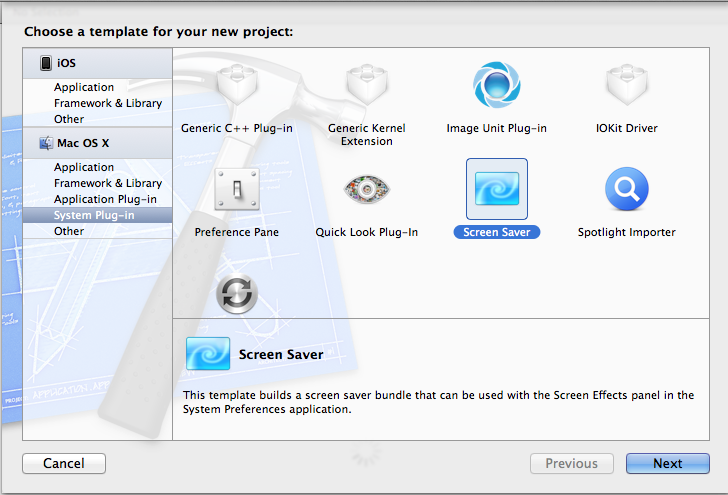Click the Screen Saver heading in description
The height and width of the screenshot is (495, 728).
(281, 355)
